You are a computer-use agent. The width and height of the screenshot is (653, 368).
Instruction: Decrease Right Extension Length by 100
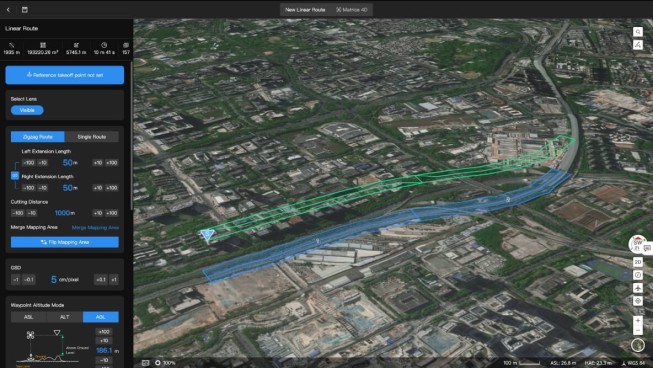pos(29,188)
